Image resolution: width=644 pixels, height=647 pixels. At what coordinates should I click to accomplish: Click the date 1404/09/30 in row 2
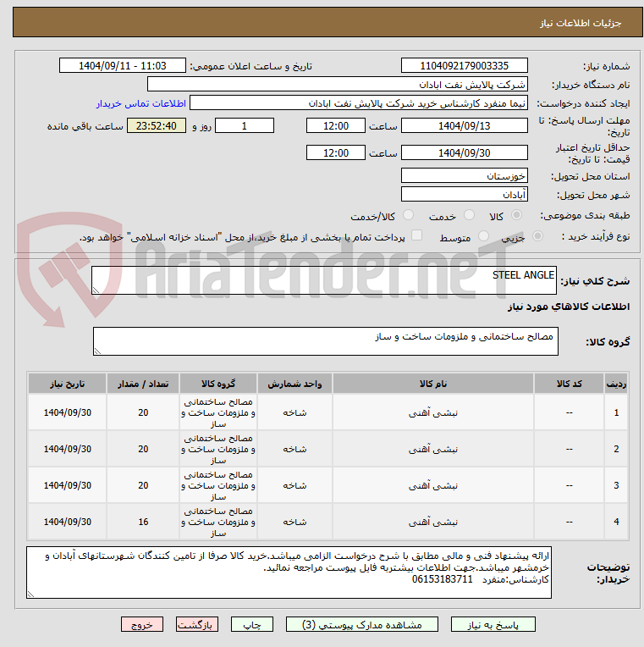click(67, 449)
